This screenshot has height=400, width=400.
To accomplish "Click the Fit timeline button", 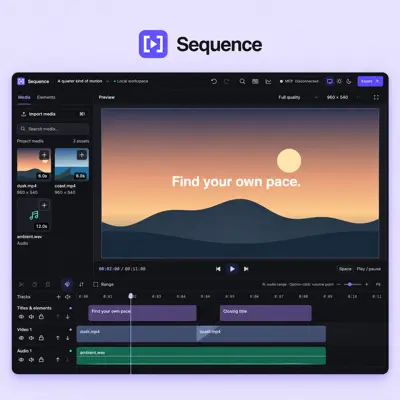I will point(378,284).
